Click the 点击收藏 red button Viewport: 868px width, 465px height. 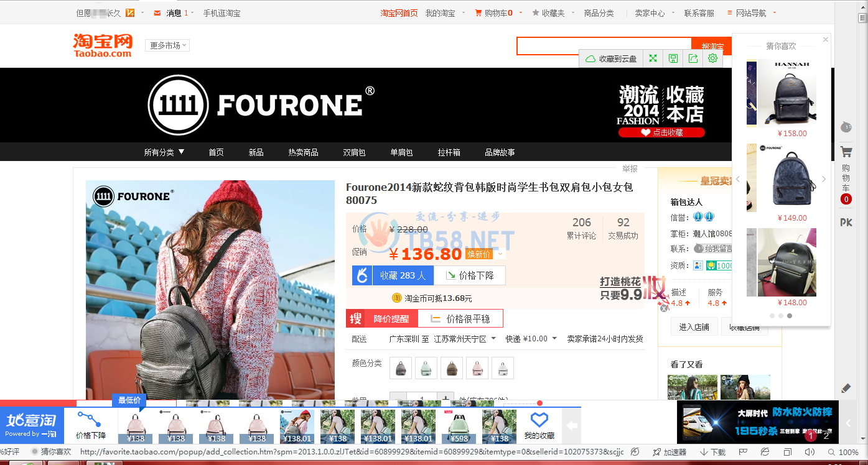[x=661, y=132]
